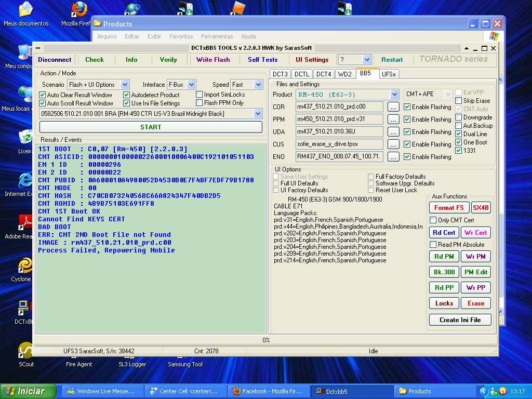
Task: Open the Iniciar start menu
Action: pyautogui.click(x=28, y=391)
